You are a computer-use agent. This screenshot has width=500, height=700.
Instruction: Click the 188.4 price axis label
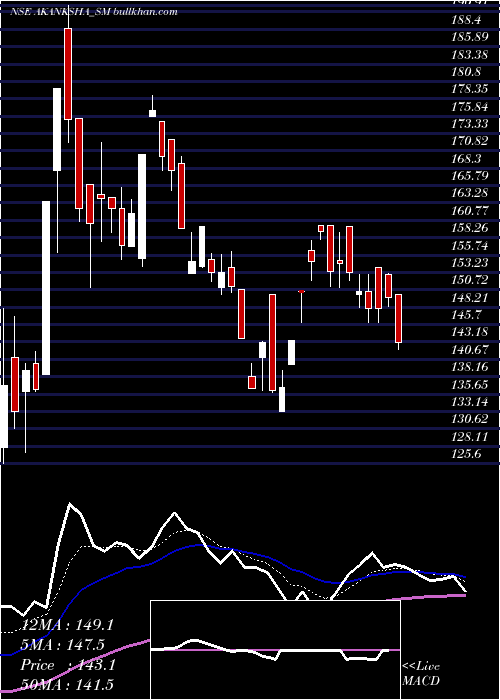[x=466, y=21]
